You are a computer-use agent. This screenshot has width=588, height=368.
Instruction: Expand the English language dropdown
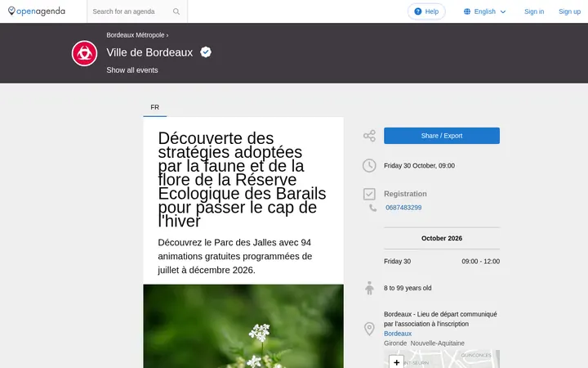click(x=485, y=11)
